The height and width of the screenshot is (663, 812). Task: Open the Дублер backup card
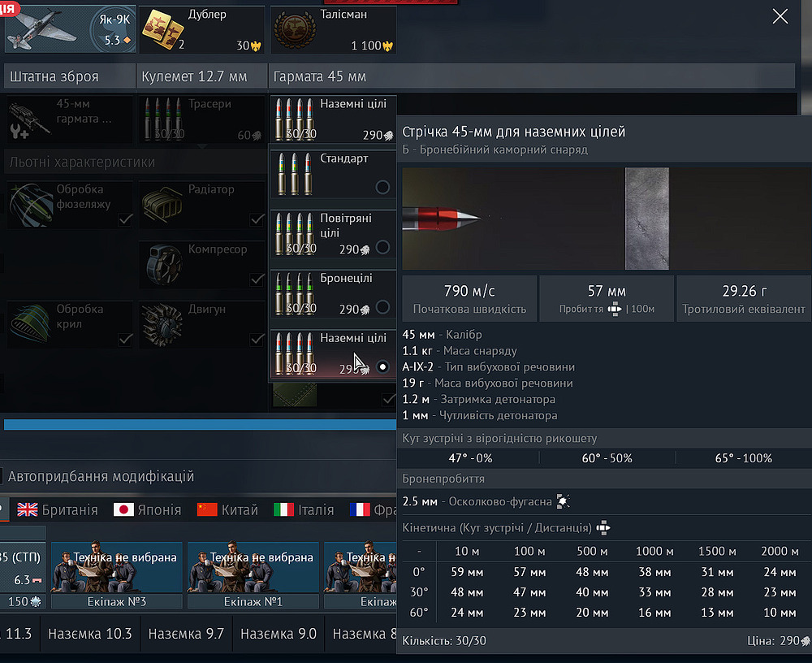coord(201,29)
